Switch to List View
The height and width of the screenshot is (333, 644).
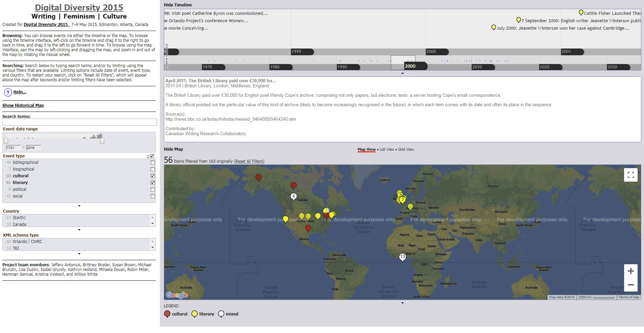click(387, 149)
